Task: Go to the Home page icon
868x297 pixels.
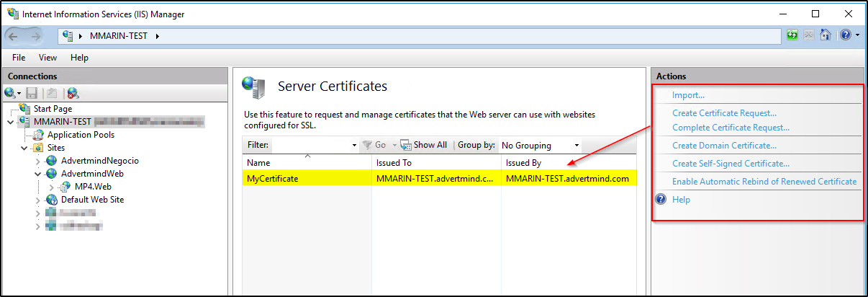Action: [826, 35]
